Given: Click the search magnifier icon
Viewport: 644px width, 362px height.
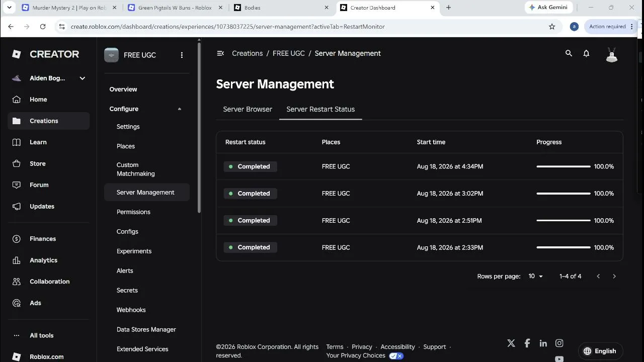Looking at the screenshot, I should [x=569, y=53].
